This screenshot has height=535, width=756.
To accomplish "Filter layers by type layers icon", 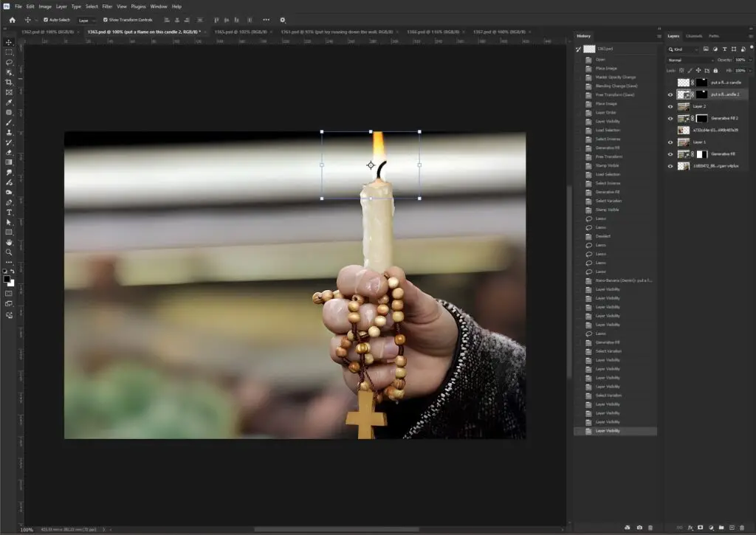I will point(724,49).
